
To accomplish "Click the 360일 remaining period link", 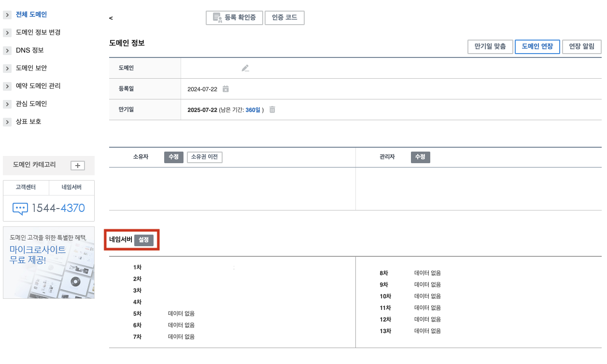I will (253, 110).
